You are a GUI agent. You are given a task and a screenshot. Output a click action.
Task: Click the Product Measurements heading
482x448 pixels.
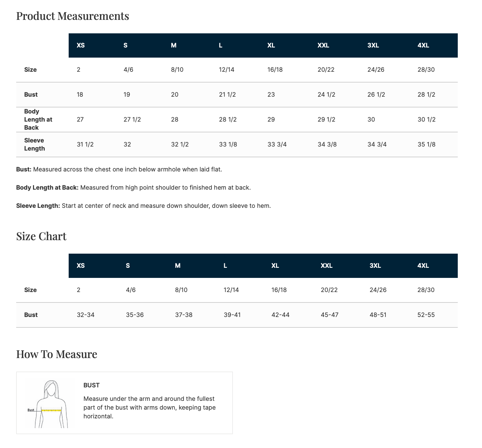tap(72, 16)
